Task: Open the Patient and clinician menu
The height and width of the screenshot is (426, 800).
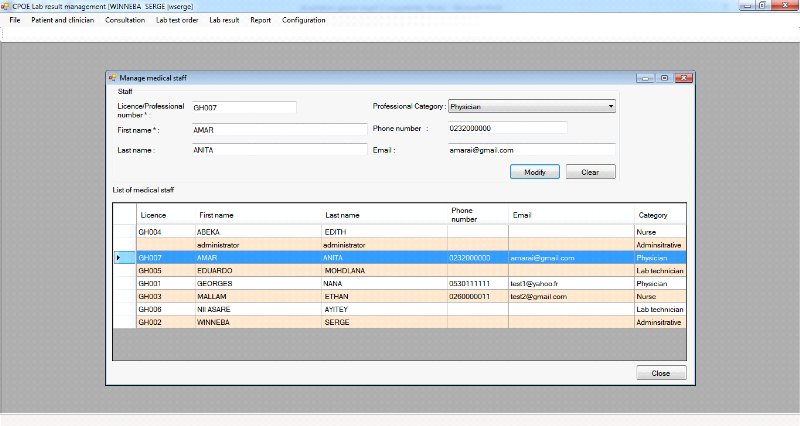Action: click(63, 20)
